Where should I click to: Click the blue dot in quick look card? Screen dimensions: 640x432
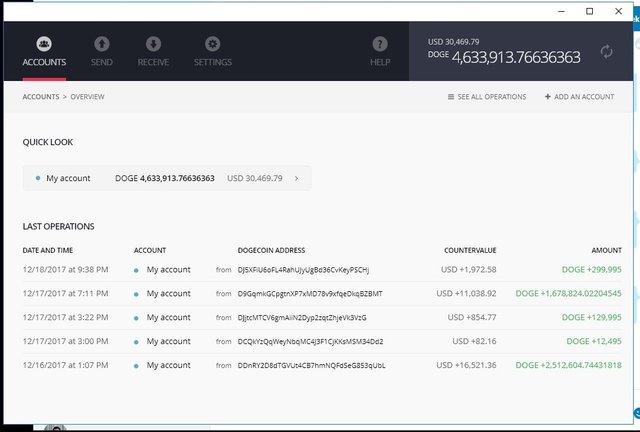coord(38,178)
